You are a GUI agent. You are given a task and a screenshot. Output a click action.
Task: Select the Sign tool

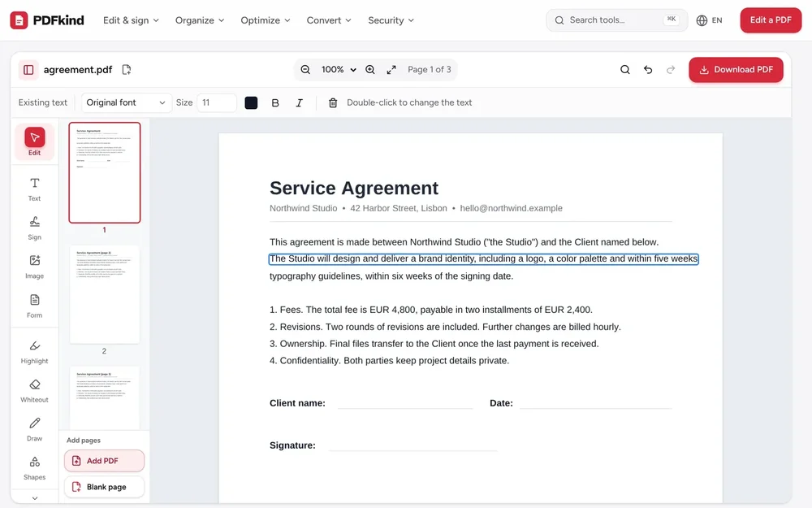34,228
